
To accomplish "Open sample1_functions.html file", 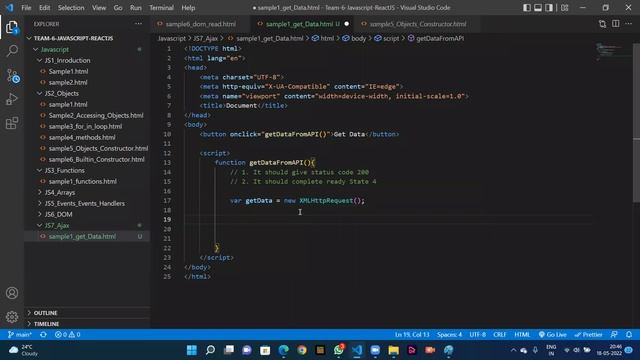I will (82, 182).
